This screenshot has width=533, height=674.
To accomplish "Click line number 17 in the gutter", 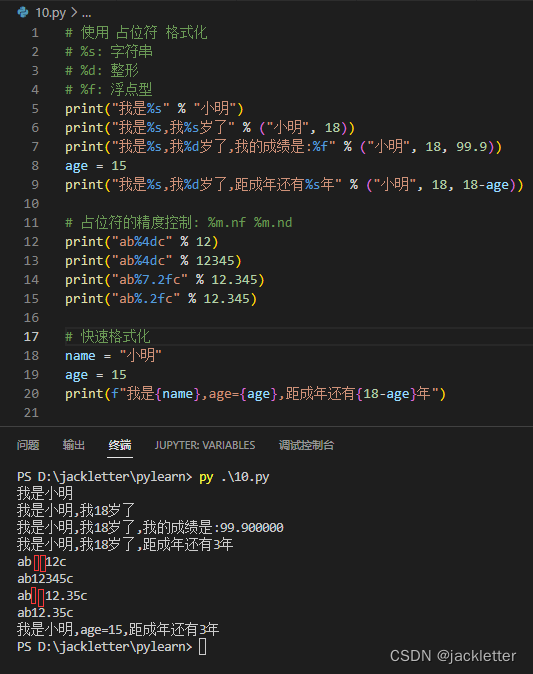I will (31, 337).
